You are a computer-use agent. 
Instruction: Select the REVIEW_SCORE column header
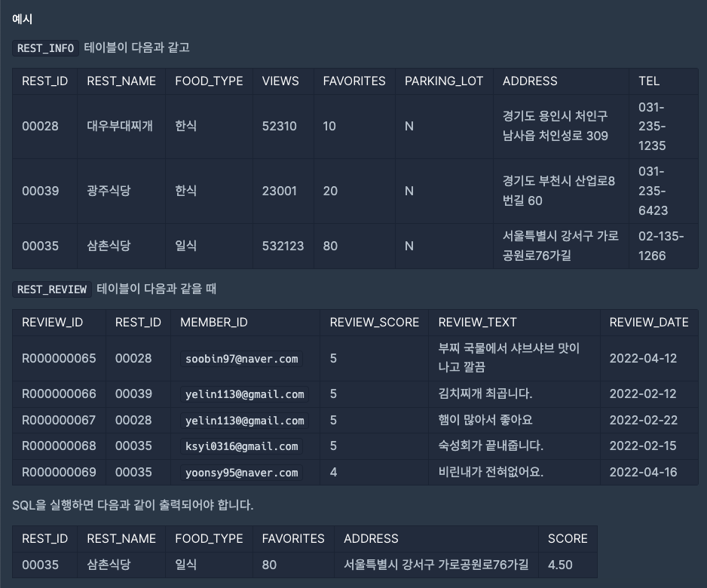click(x=375, y=323)
